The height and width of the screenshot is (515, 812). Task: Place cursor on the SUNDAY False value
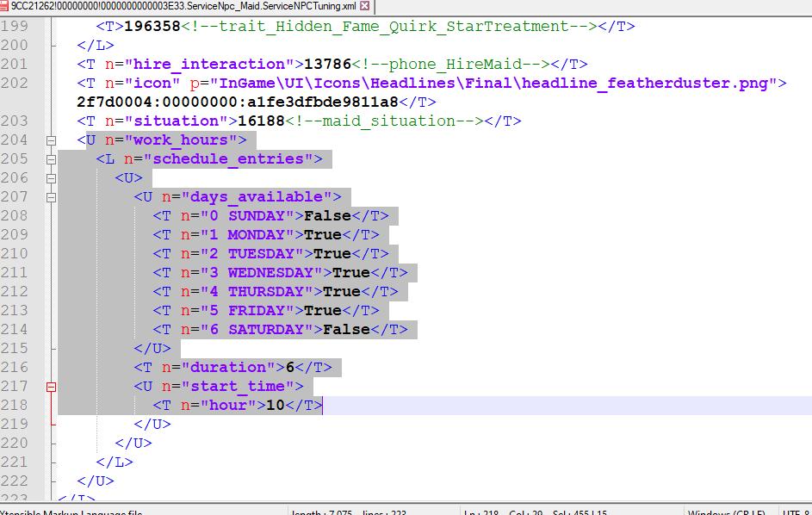click(323, 216)
